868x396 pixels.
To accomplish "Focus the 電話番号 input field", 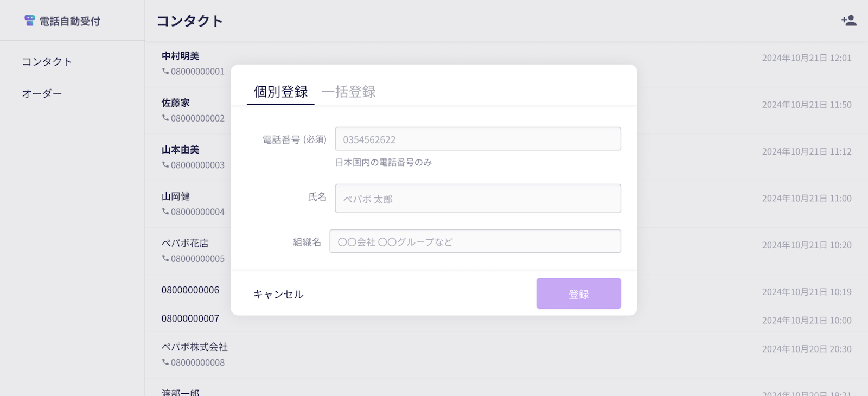I will (478, 139).
